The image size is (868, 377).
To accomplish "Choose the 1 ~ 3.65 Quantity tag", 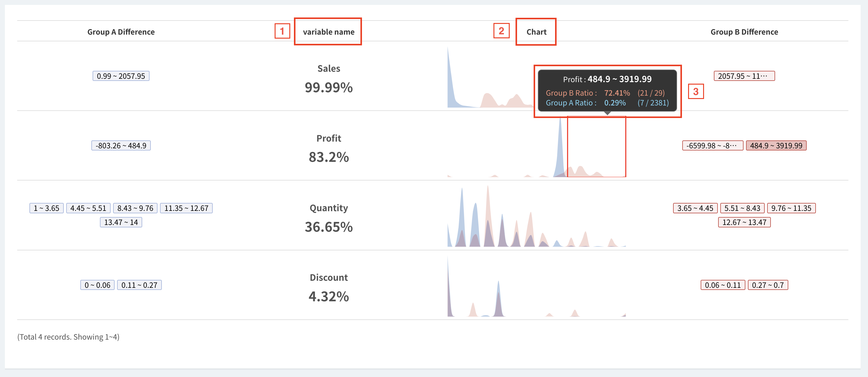I will coord(46,208).
